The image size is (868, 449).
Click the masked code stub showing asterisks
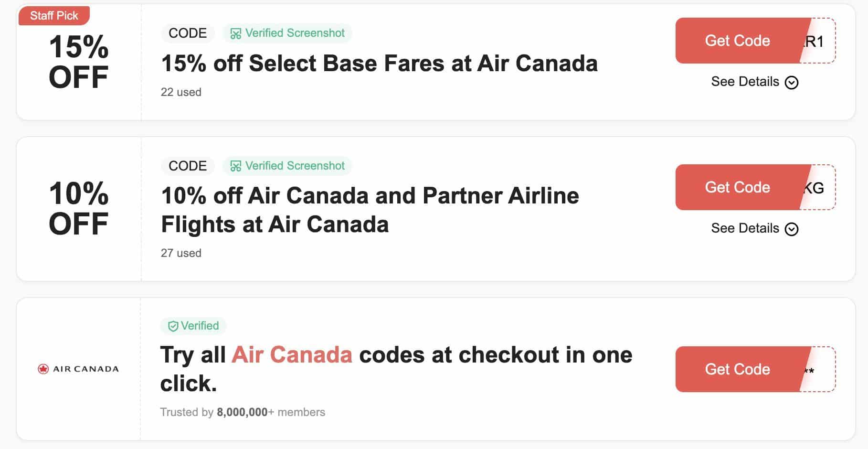pos(810,369)
